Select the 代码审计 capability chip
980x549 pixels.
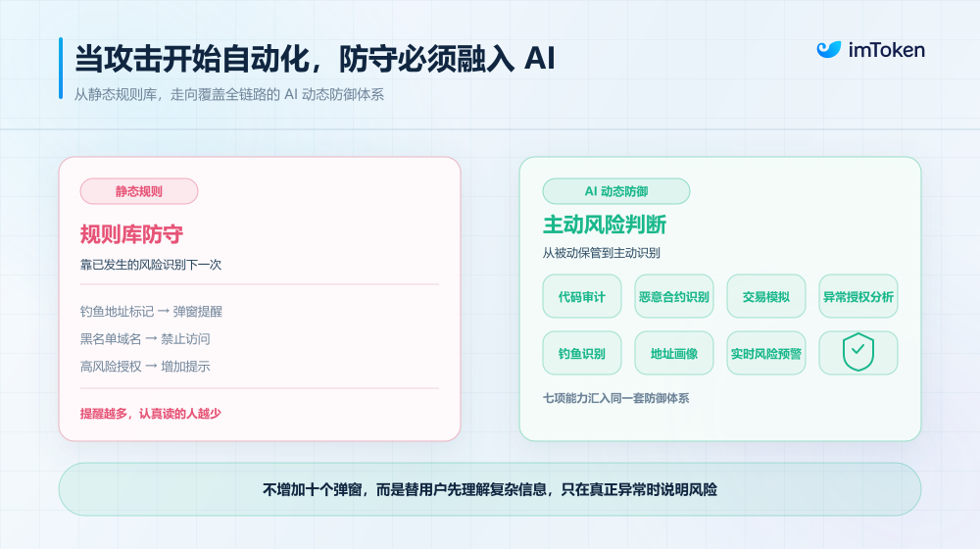coord(582,296)
